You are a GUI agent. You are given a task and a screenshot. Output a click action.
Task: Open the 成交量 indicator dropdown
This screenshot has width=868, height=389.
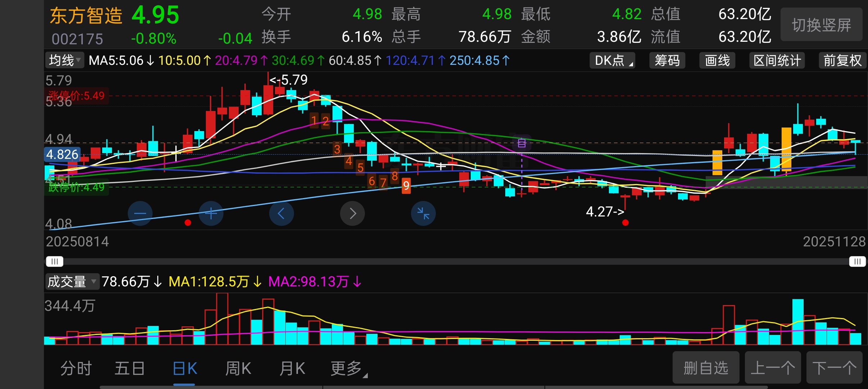pos(72,282)
